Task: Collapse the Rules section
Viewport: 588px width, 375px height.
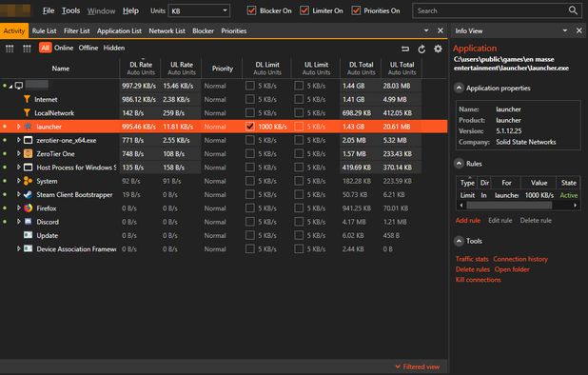Action: point(459,164)
